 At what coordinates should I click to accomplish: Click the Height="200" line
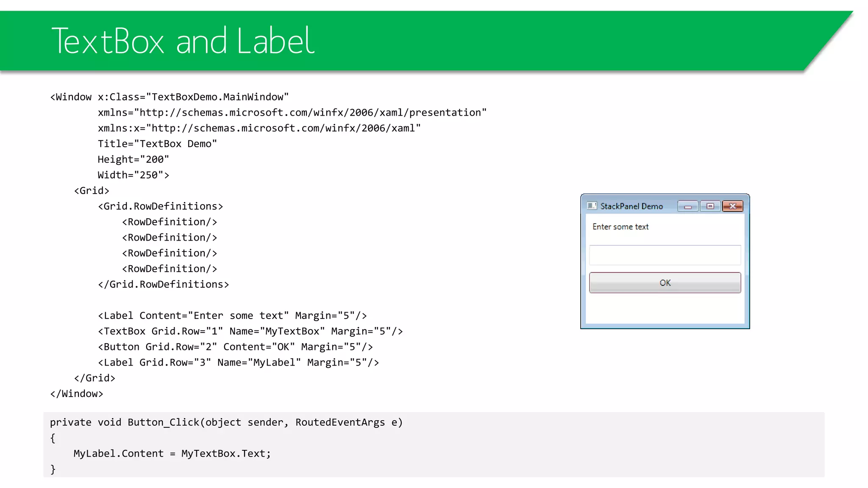133,160
